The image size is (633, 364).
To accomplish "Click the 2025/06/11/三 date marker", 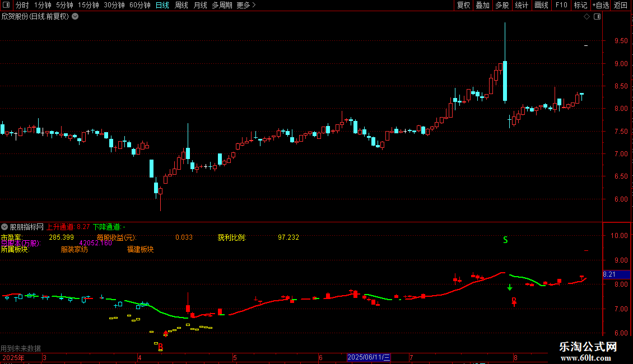I will click(369, 357).
